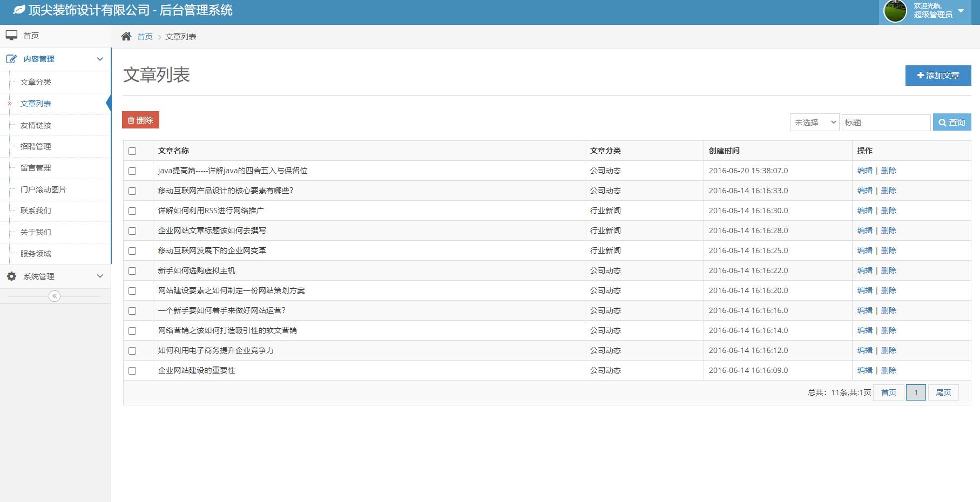Screen dimensions: 980x502
Task: Click the edit icon beside 内容管理
Action: click(x=11, y=59)
